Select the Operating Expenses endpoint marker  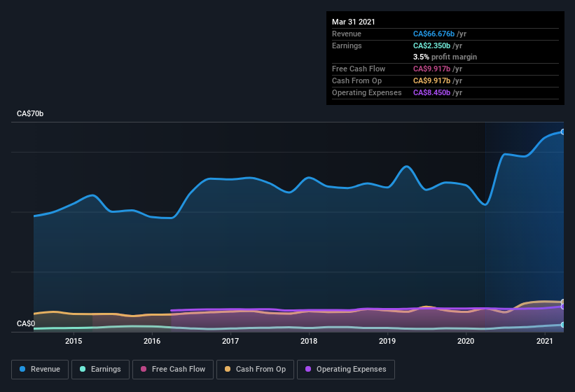tap(563, 307)
